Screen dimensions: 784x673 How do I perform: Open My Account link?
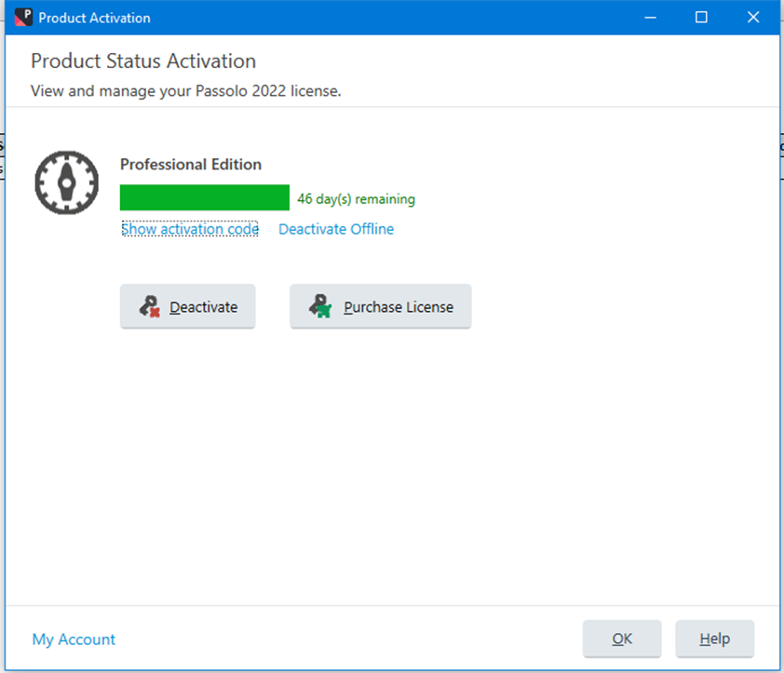pyautogui.click(x=74, y=639)
